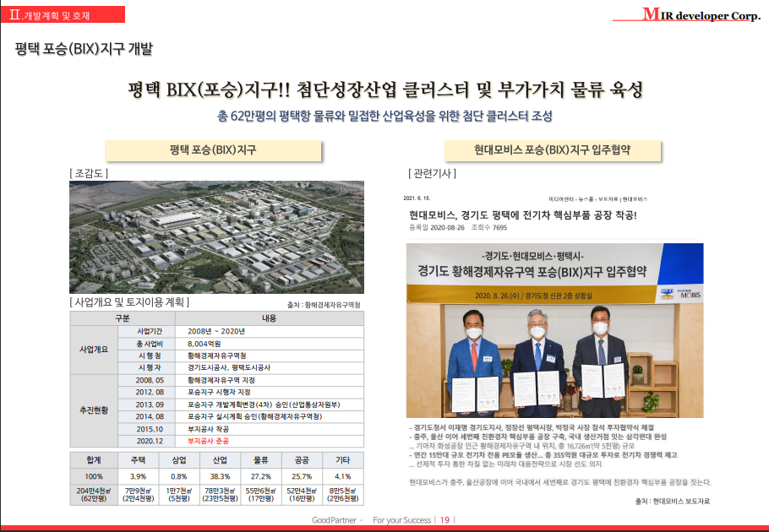This screenshot has width=769, height=532.
Task: Click the '2008. 05' date cell
Action: click(147, 380)
